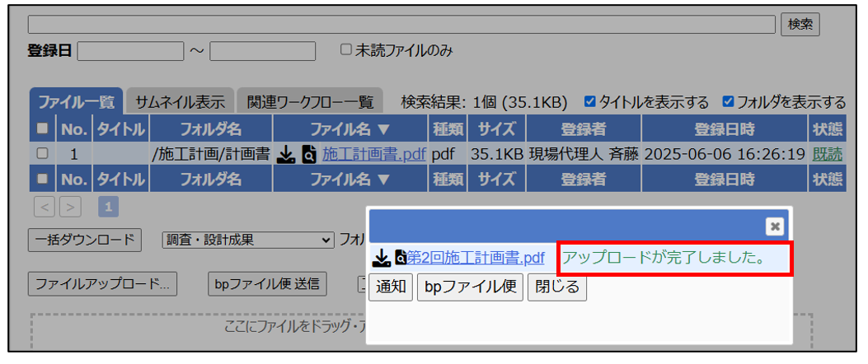
Task: Click preview icon beside 第2回施工計画書.pdf
Action: (401, 259)
